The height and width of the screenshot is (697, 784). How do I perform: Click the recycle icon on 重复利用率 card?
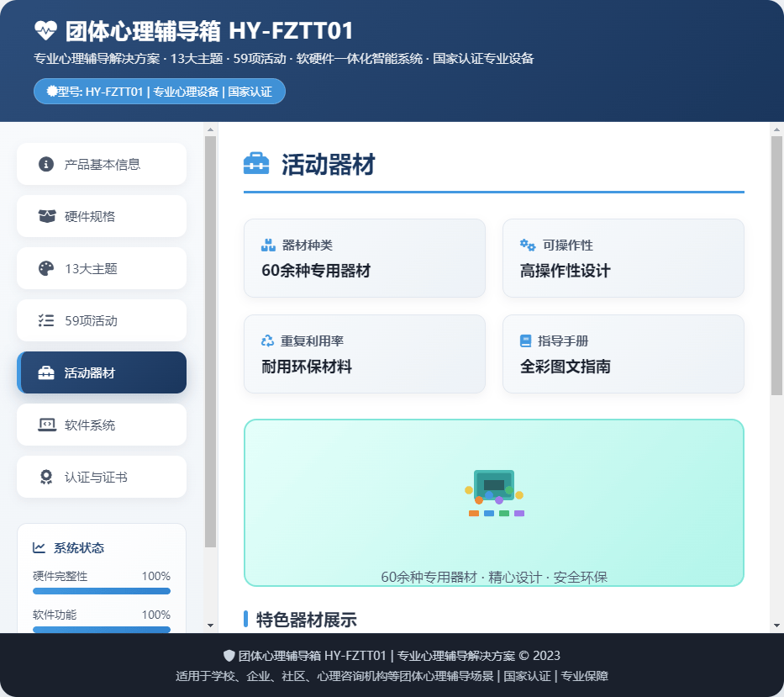pyautogui.click(x=267, y=341)
